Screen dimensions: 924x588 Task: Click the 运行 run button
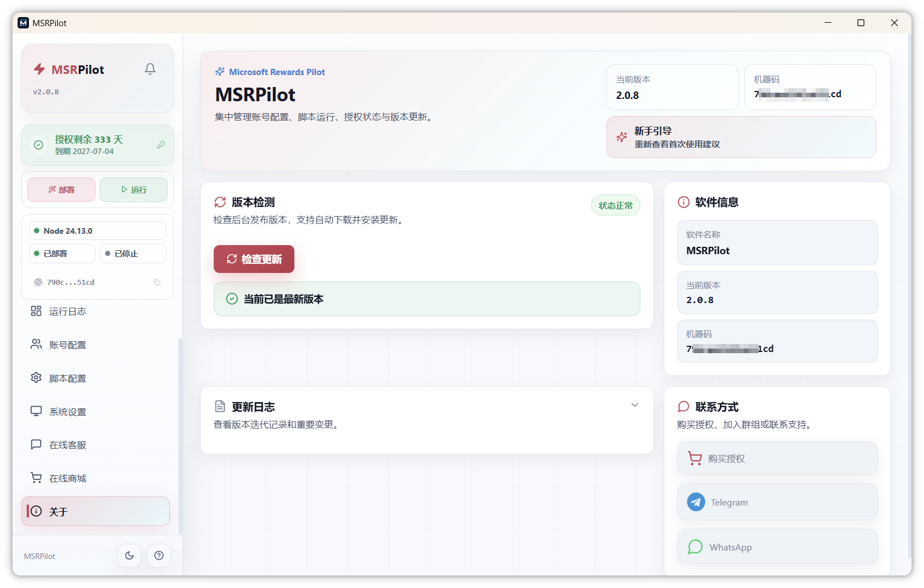click(x=134, y=189)
